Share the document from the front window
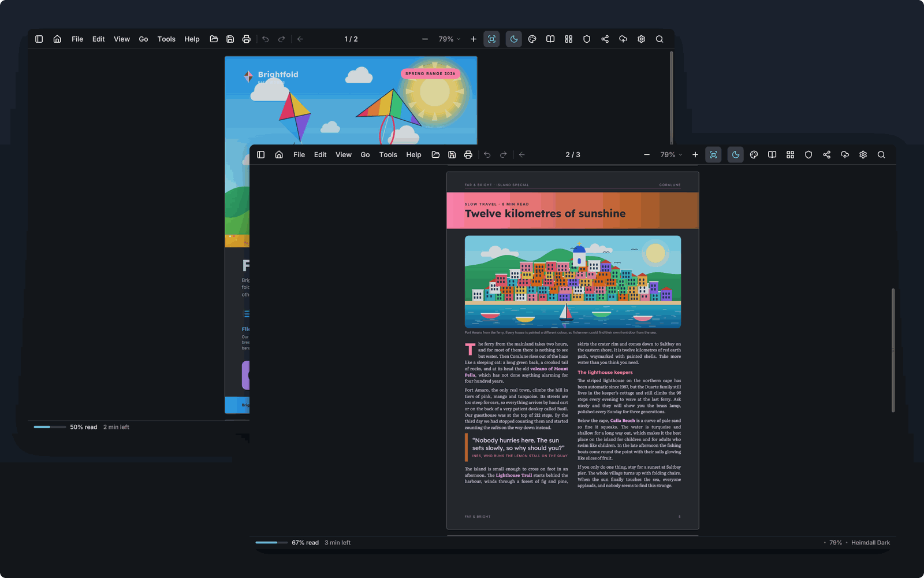 point(827,155)
